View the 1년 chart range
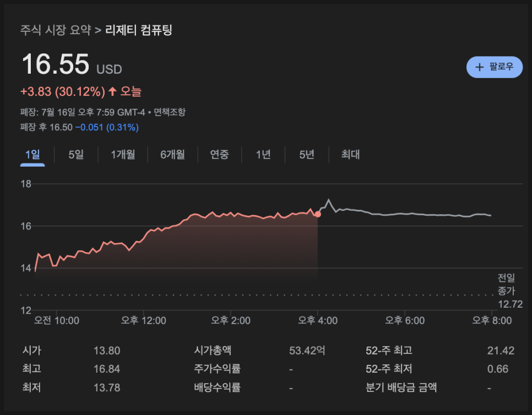This screenshot has width=532, height=415. pos(263,155)
